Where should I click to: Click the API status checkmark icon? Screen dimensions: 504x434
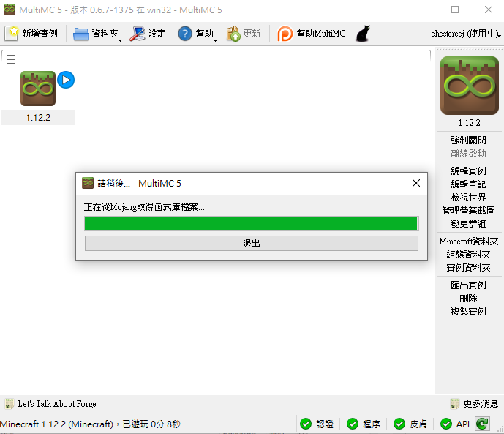point(446,424)
